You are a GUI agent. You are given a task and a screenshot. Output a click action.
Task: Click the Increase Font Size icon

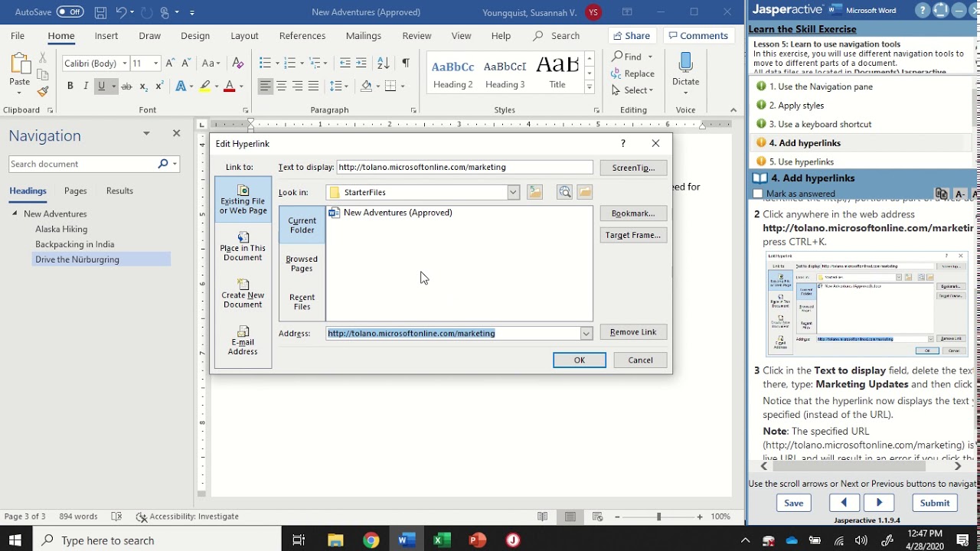pos(171,64)
